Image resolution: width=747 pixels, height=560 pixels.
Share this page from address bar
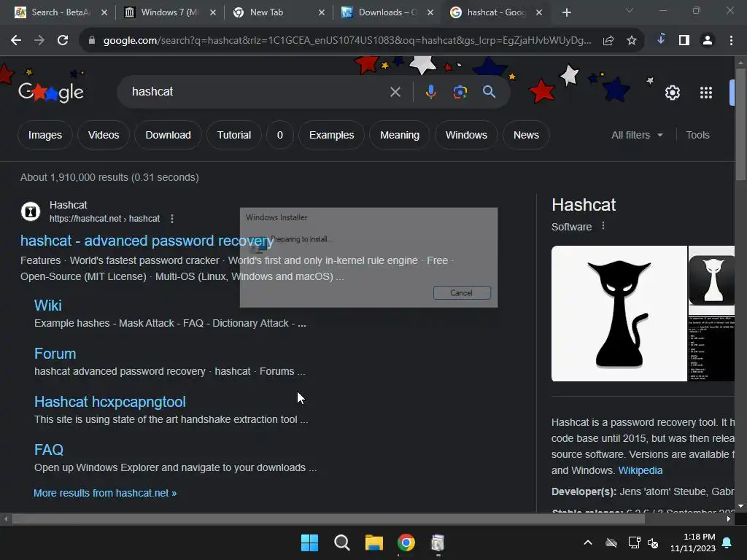click(x=608, y=41)
